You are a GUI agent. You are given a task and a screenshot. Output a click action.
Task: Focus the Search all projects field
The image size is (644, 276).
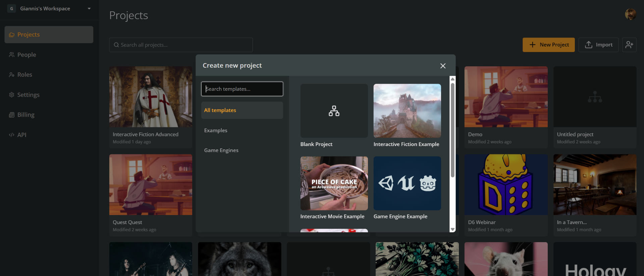181,45
